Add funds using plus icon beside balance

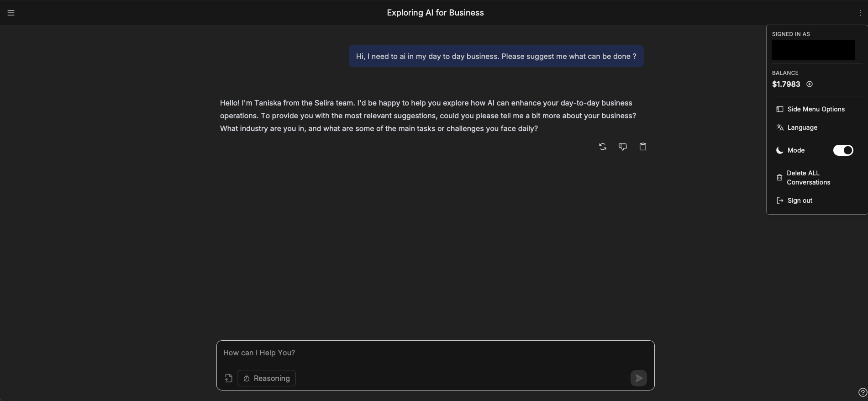[810, 84]
